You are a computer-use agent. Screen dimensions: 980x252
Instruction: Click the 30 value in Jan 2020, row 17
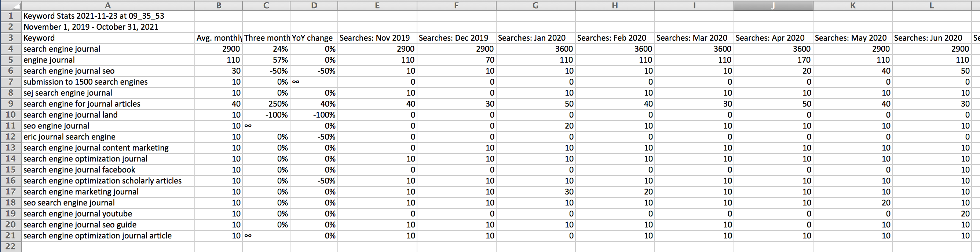pyautogui.click(x=535, y=192)
